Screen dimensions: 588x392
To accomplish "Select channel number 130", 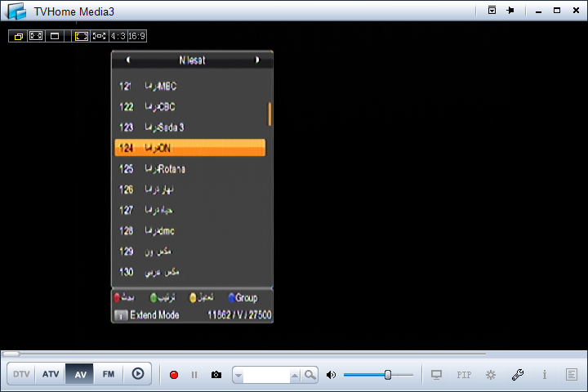I will pos(190,272).
